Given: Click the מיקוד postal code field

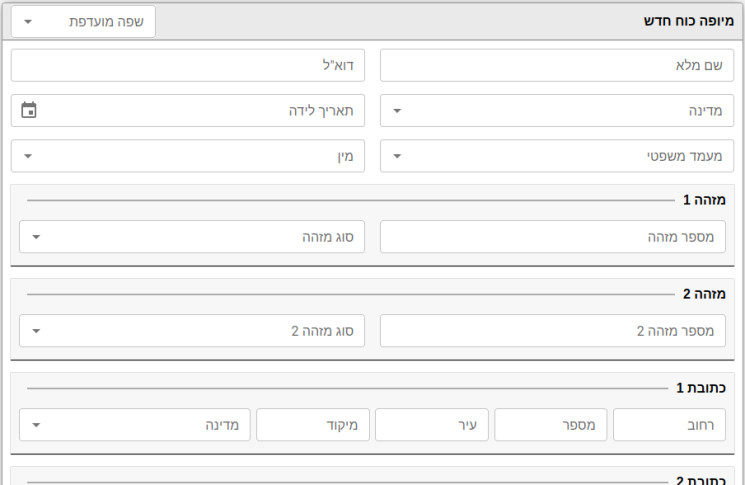Looking at the screenshot, I should [313, 425].
